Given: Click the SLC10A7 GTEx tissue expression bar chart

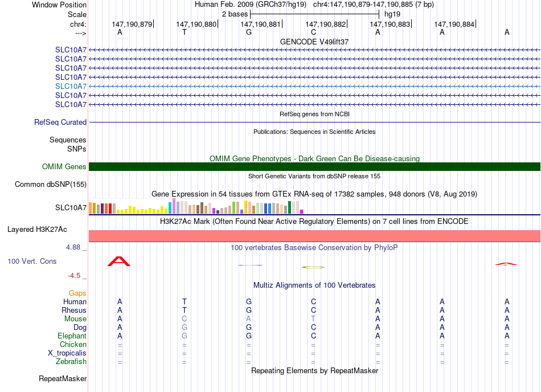Looking at the screenshot, I should click(x=196, y=206).
